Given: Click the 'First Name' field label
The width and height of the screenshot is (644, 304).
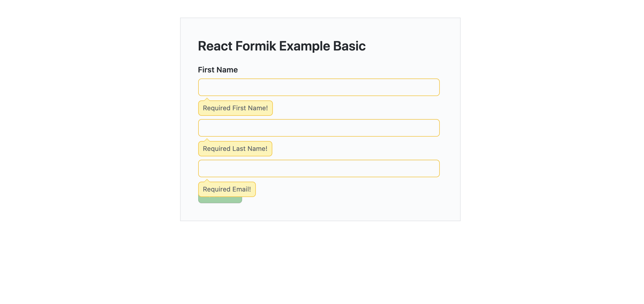Looking at the screenshot, I should tap(218, 70).
